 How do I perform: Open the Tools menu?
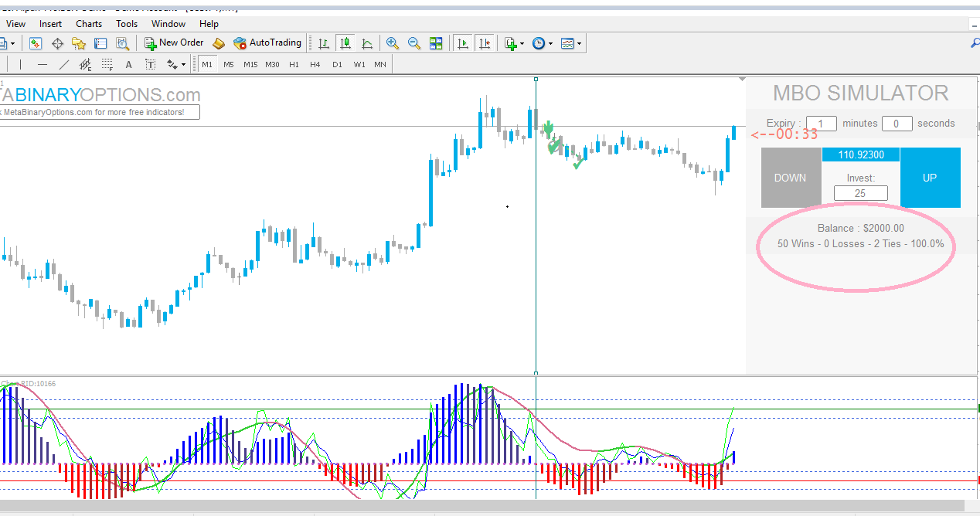(x=127, y=24)
